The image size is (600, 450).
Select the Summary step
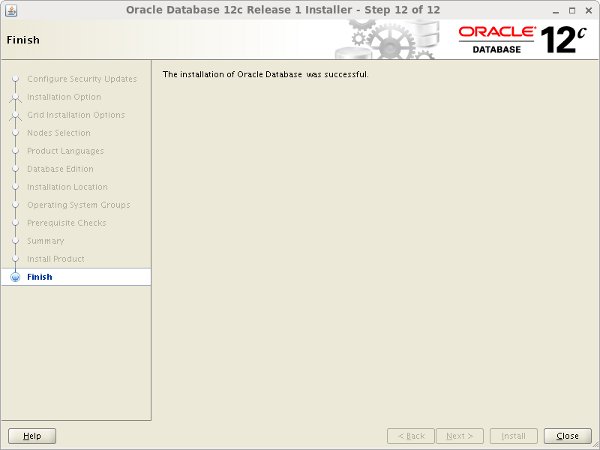(46, 241)
